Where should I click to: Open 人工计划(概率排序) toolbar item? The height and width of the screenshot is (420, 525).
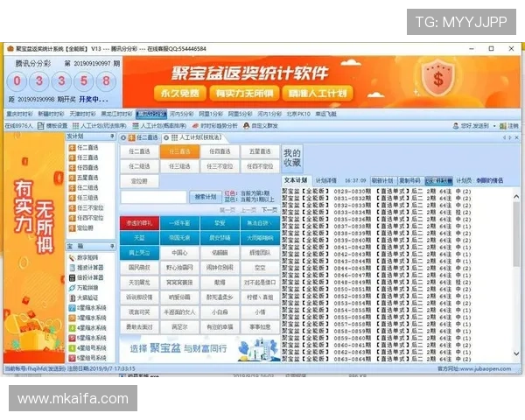159,126
